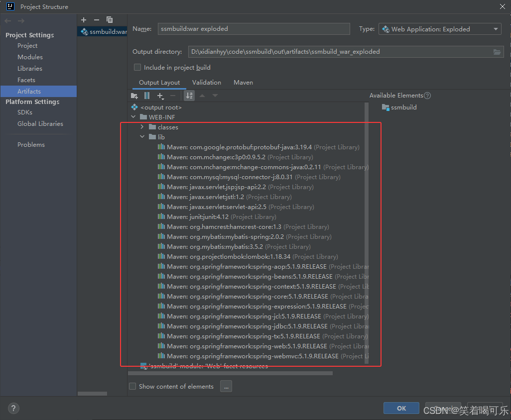
Task: Select spring-webmvc:5.1.9.RELEASE library
Action: click(x=263, y=356)
